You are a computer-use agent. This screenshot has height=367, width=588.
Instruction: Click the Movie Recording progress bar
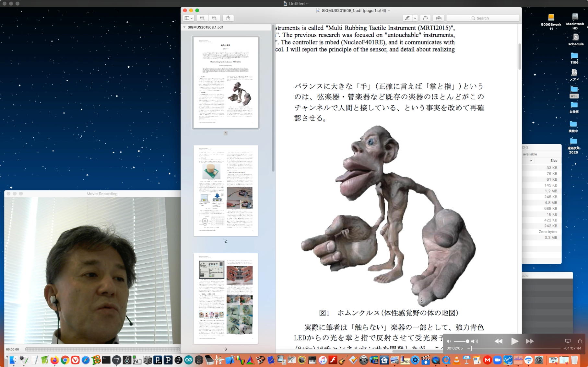(102, 349)
